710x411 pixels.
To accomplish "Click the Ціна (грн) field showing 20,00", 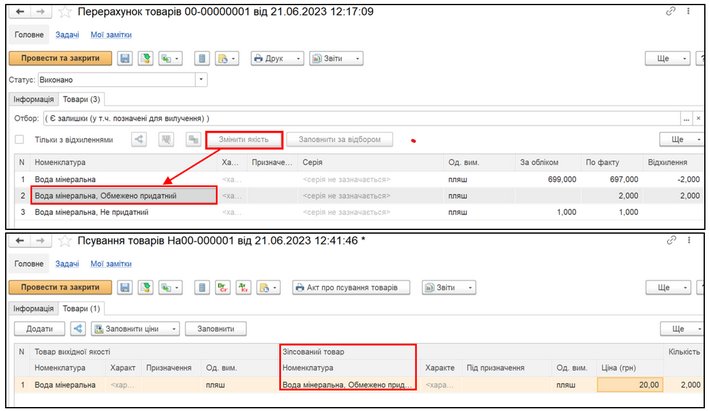I will click(x=629, y=383).
